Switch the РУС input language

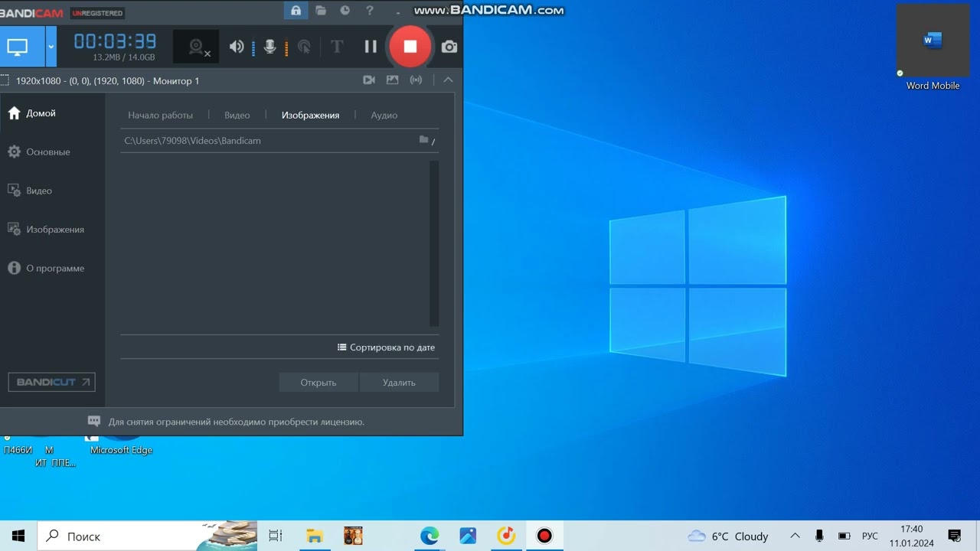(870, 536)
